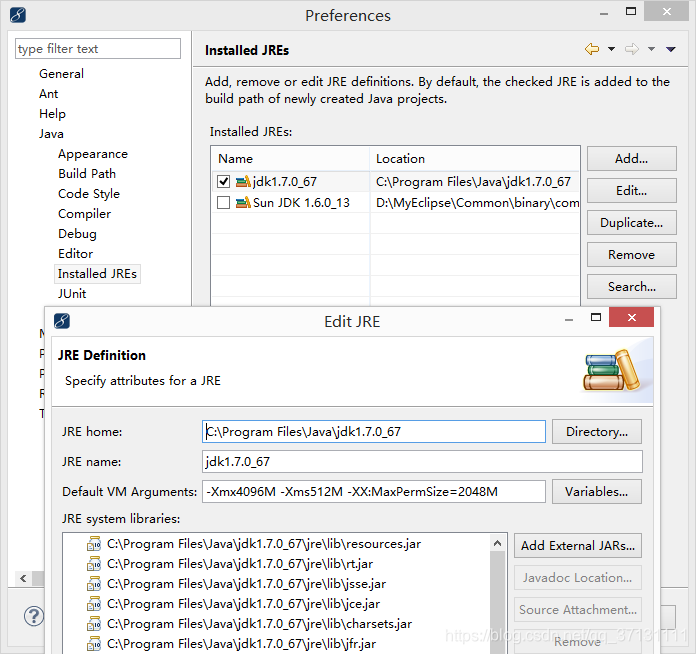Click the Sun JDK 1.6.0_13 library icon

click(243, 202)
